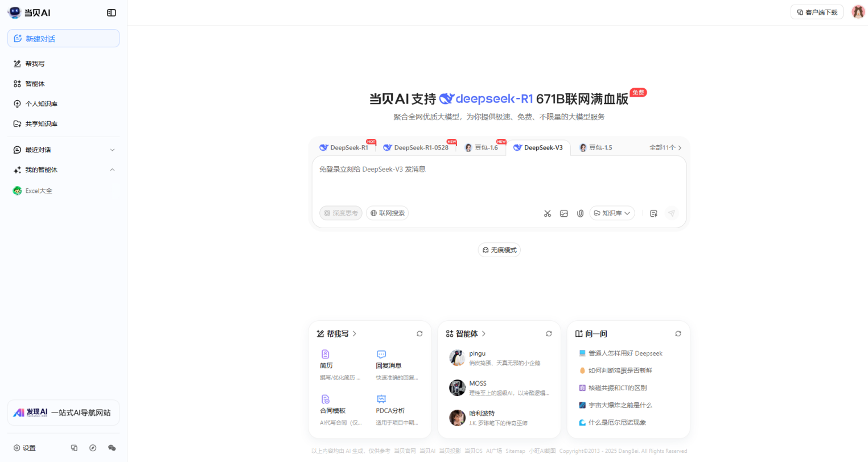Image resolution: width=868 pixels, height=462 pixels.
Task: Switch to the DeepSeek-R1 model tab
Action: (345, 147)
